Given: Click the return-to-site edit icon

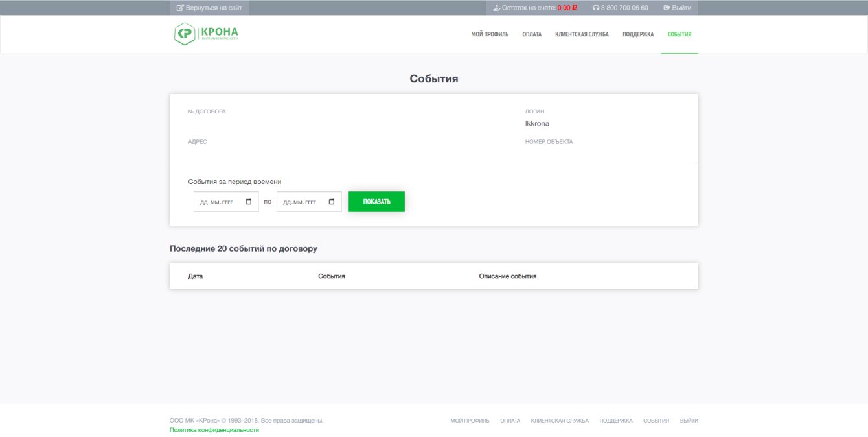Looking at the screenshot, I should pos(180,8).
